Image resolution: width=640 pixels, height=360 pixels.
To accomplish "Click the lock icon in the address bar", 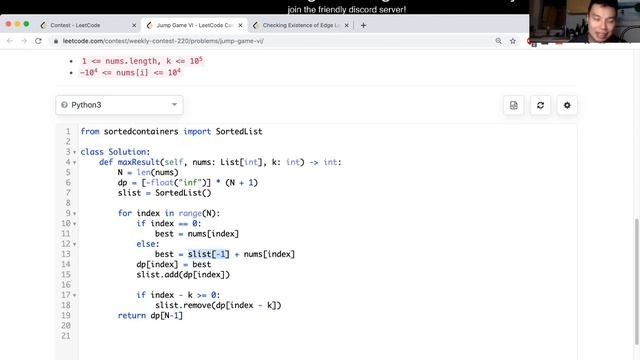I will point(56,41).
